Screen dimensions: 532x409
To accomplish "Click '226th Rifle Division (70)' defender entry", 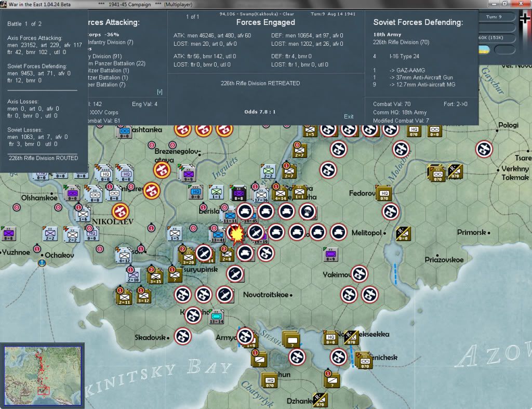I will 401,42.
